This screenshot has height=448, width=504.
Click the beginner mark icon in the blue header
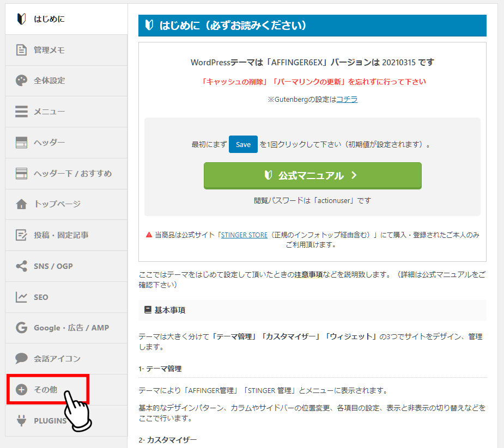pos(149,25)
